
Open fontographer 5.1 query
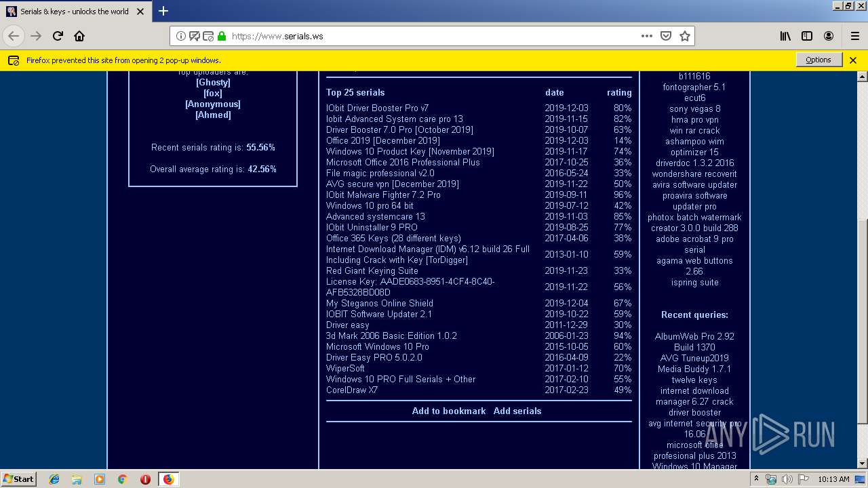(x=694, y=87)
